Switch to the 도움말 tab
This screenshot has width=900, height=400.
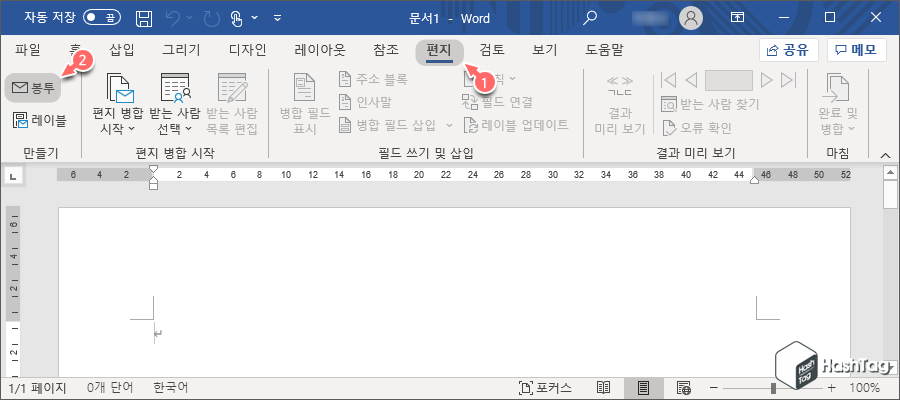tap(604, 50)
